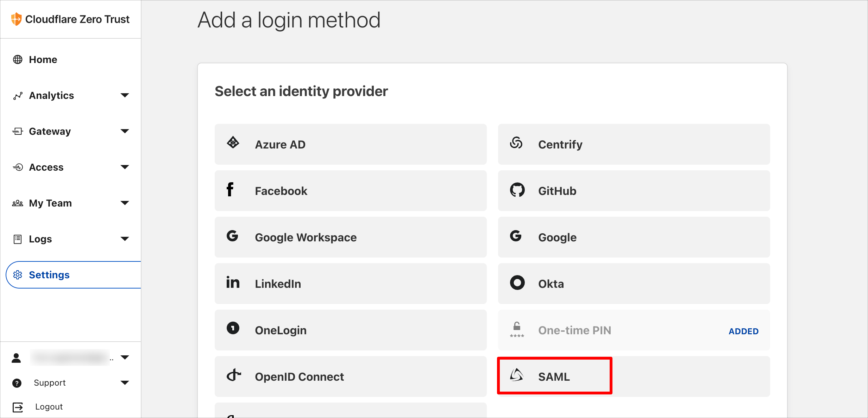Click the OneLogin icon
Viewport: 868px width, 418px height.
pos(233,328)
